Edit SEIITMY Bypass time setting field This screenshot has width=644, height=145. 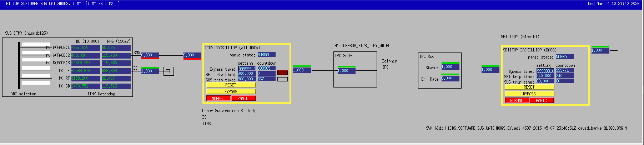pyautogui.click(x=545, y=71)
